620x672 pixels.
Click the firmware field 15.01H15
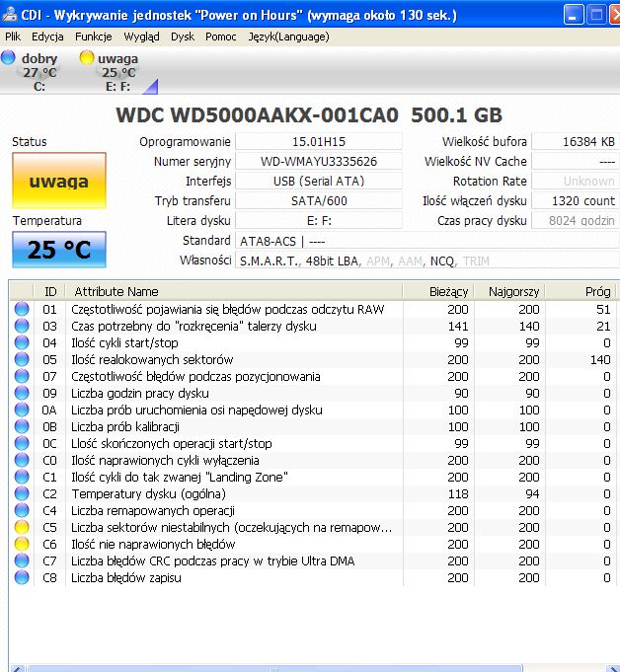[319, 141]
